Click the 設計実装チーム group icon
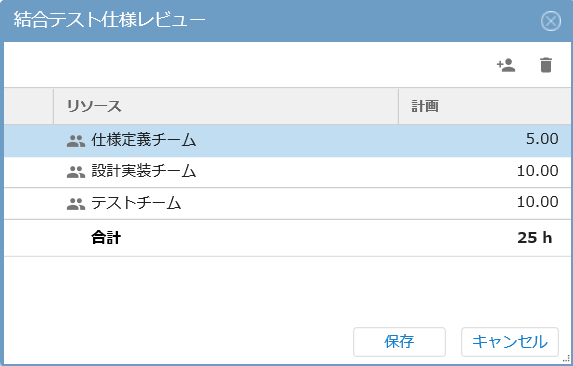The image size is (573, 366). (76, 172)
